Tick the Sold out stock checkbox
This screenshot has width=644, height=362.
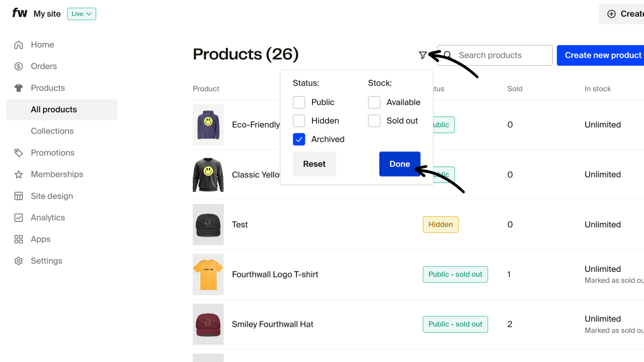374,121
